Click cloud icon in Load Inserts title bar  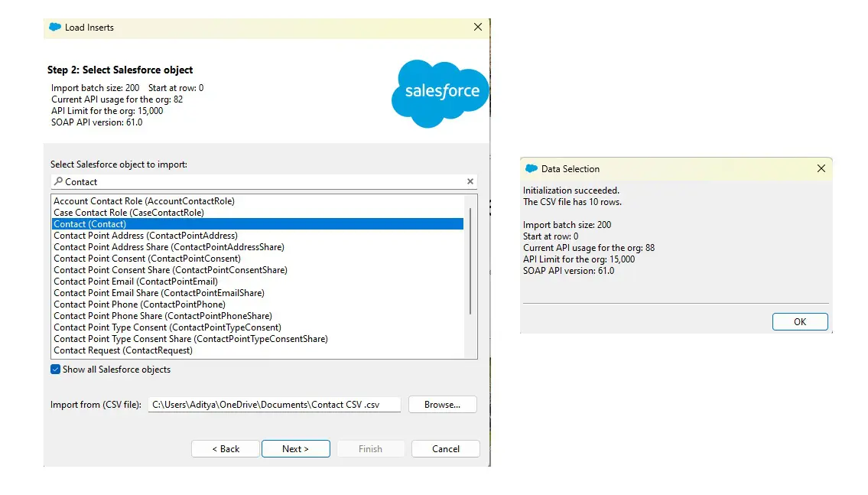55,27
